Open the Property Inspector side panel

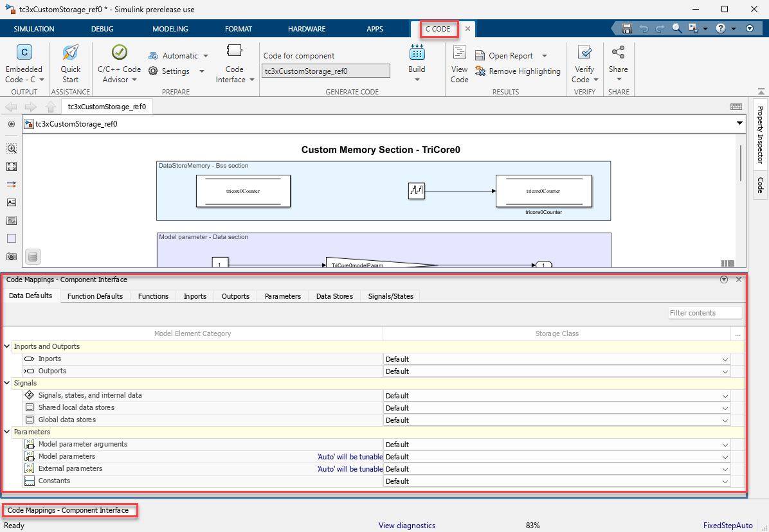click(759, 134)
